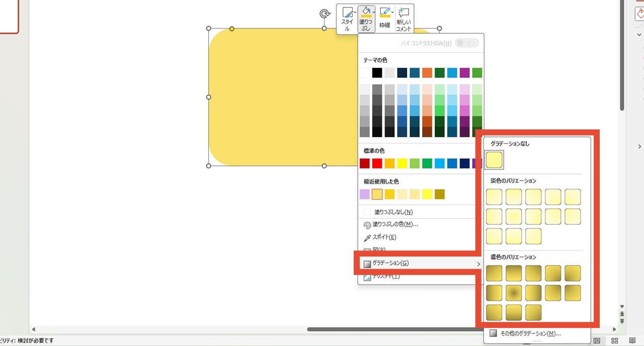The height and width of the screenshot is (346, 644).
Task: Open the スタイル shape style gallery
Action: pyautogui.click(x=347, y=19)
